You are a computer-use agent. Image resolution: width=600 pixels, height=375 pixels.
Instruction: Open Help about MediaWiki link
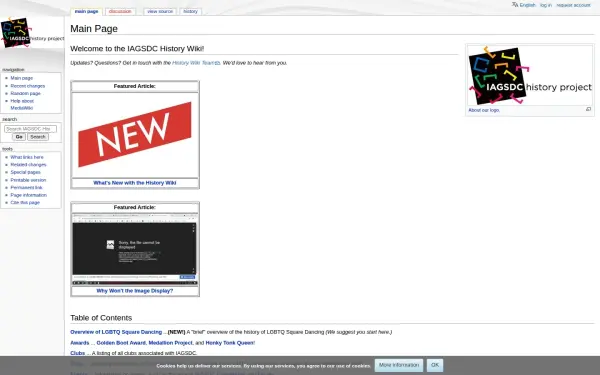[22, 104]
